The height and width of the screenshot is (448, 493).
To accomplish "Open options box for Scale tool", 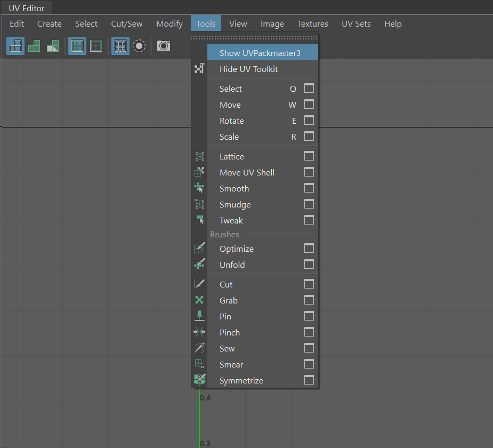I will click(309, 137).
